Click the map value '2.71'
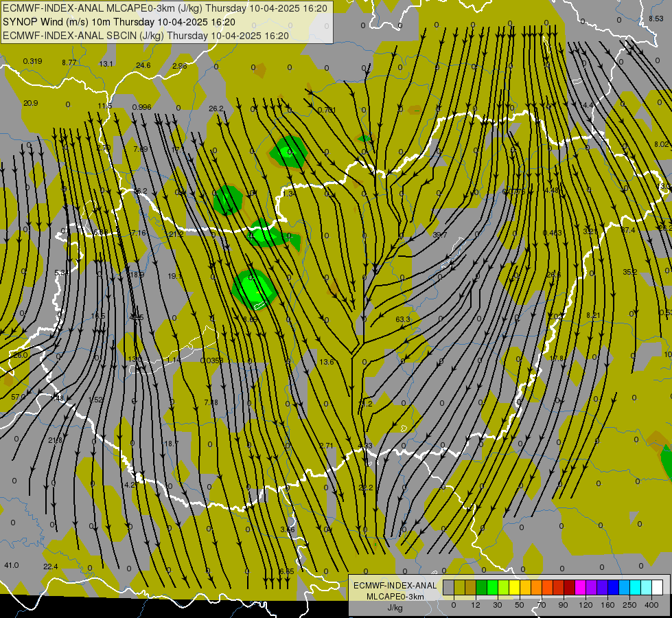Viewport: 672px width, 618px height. tap(326, 446)
